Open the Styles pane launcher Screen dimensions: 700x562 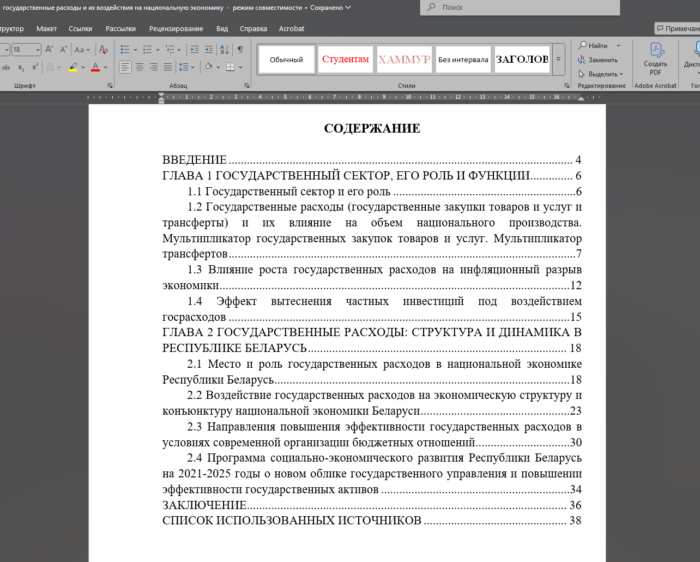[567, 85]
